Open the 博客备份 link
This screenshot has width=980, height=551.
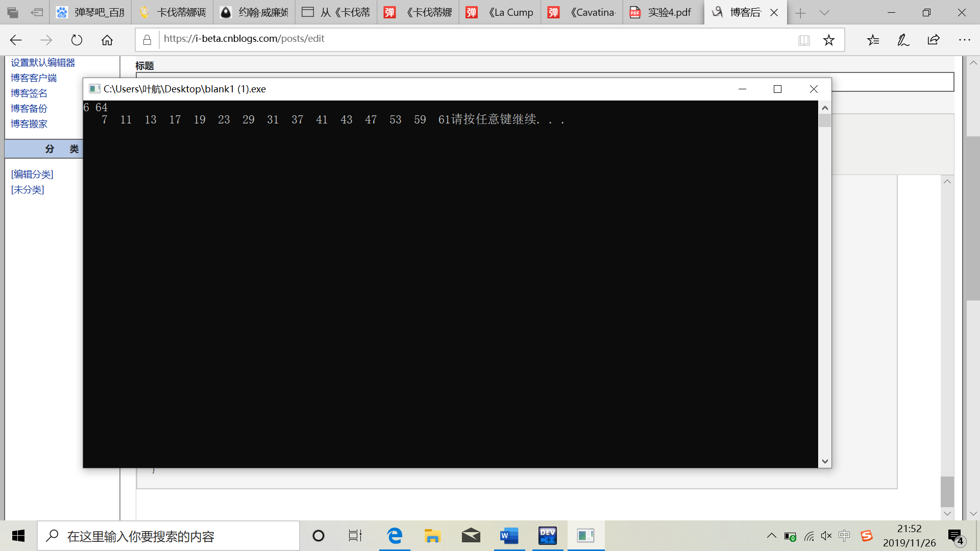tap(29, 109)
